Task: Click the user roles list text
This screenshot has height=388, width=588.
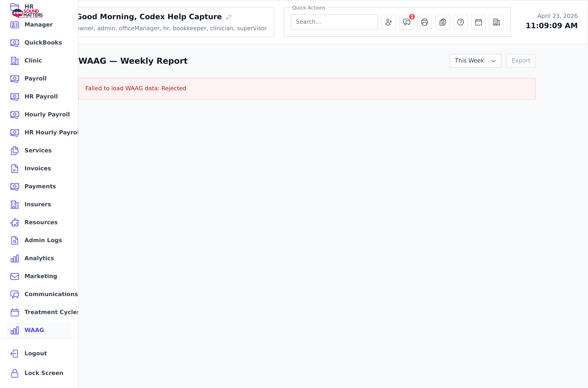Action: 172,28
